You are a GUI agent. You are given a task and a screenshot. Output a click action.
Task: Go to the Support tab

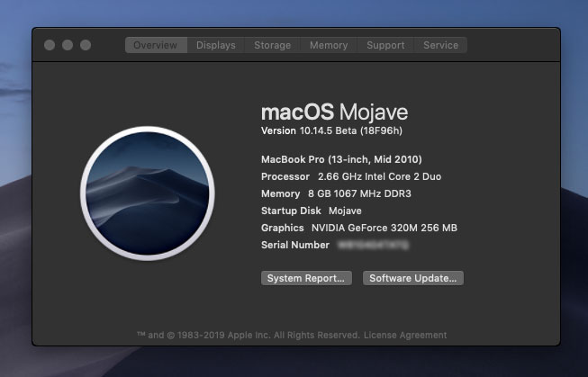click(385, 45)
